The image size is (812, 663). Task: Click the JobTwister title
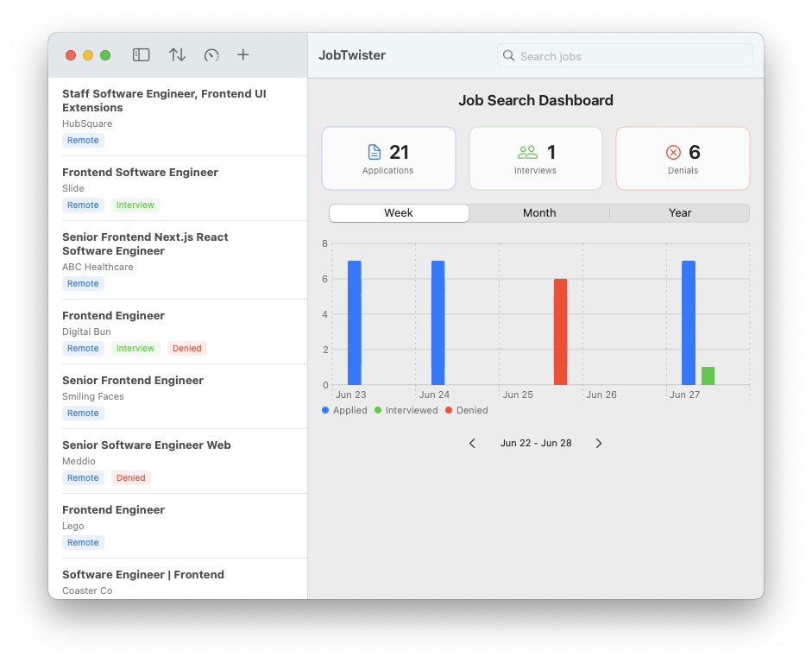(352, 55)
